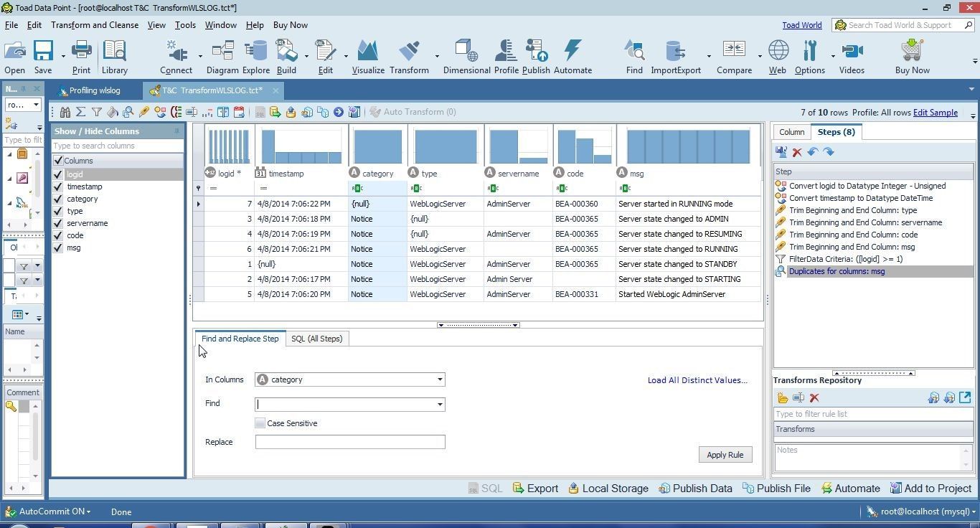Click the Add to Project button
The width and height of the screenshot is (980, 528).
tap(930, 489)
